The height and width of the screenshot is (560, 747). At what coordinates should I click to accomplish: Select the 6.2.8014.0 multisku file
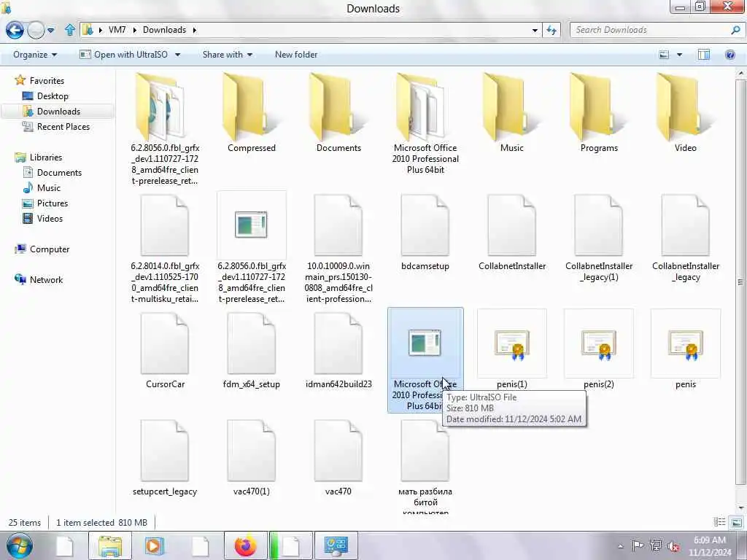(x=165, y=248)
